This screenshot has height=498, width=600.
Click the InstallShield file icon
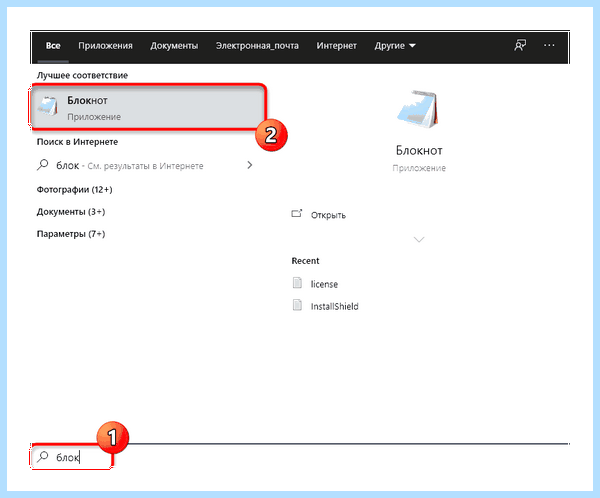pos(297,305)
